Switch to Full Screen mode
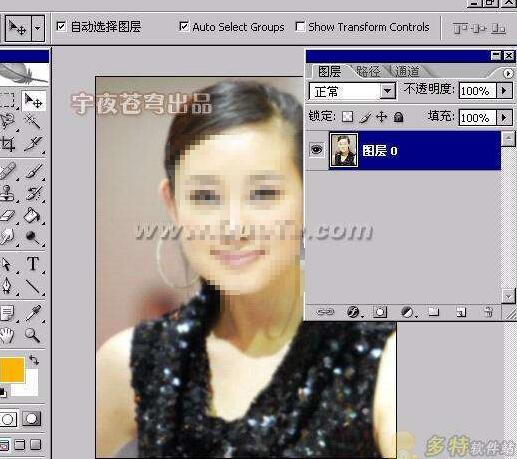Viewport: 517px width, 459px height. pyautogui.click(x=36, y=445)
